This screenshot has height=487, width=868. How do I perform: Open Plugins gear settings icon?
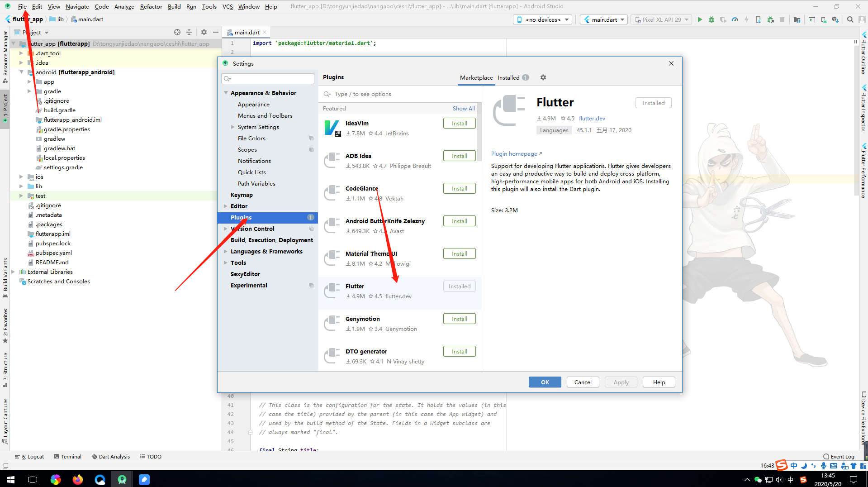pyautogui.click(x=543, y=77)
